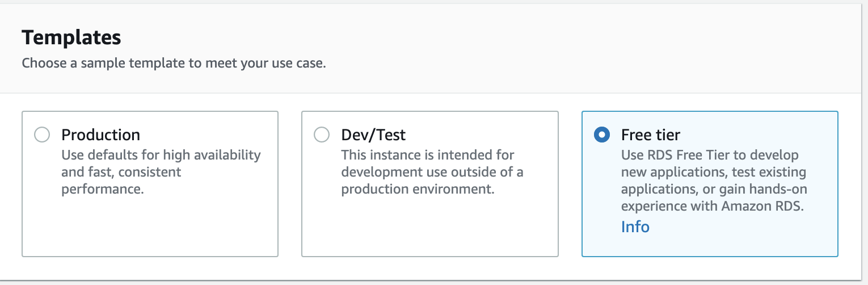This screenshot has height=285, width=868.
Task: Select the Production radio button
Action: tap(42, 135)
